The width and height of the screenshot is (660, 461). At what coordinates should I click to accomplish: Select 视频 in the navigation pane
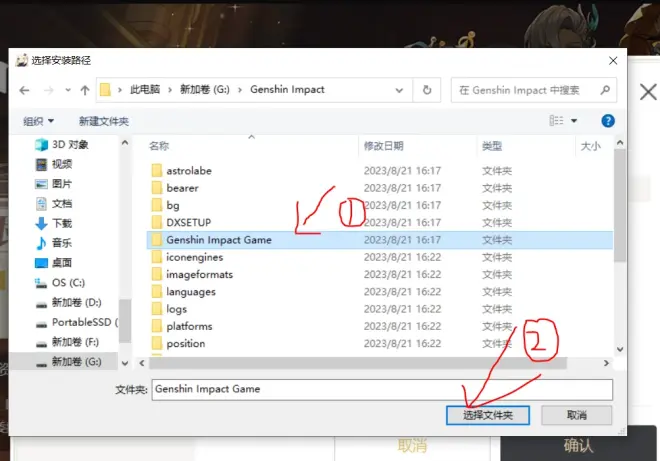pos(53,164)
